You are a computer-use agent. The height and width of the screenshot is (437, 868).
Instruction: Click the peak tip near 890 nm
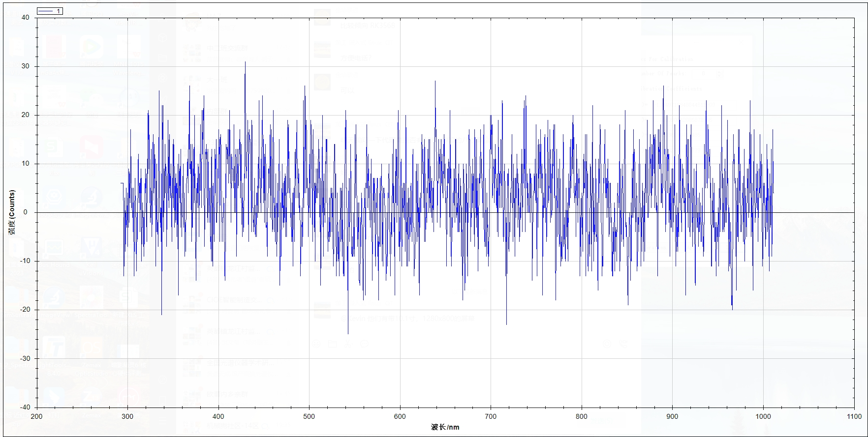[x=663, y=86]
